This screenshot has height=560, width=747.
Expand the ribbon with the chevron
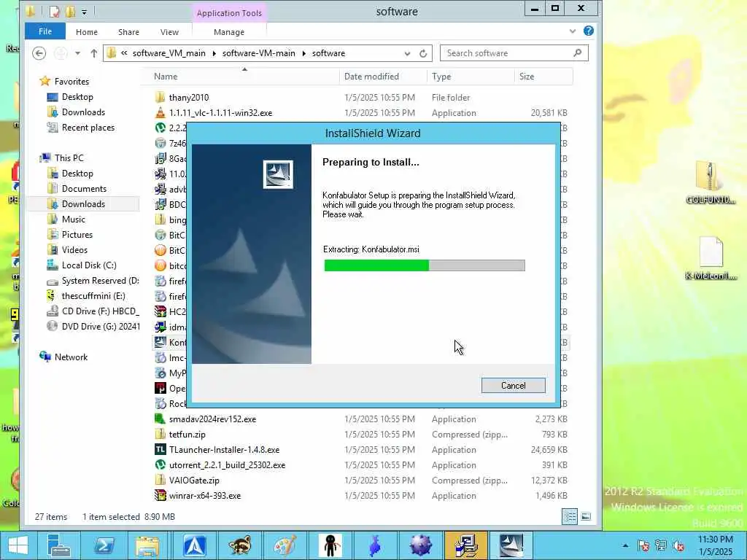pyautogui.click(x=572, y=31)
